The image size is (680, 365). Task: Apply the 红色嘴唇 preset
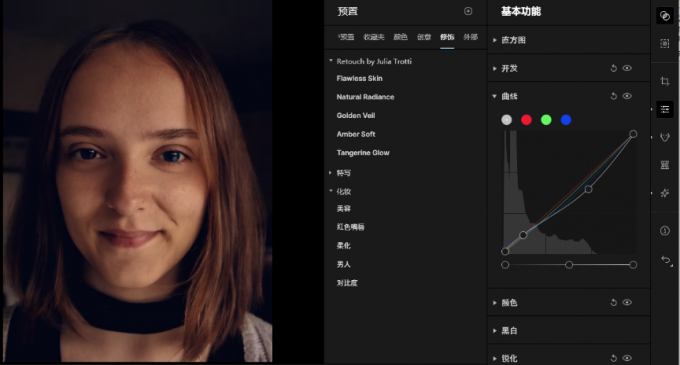click(x=350, y=227)
